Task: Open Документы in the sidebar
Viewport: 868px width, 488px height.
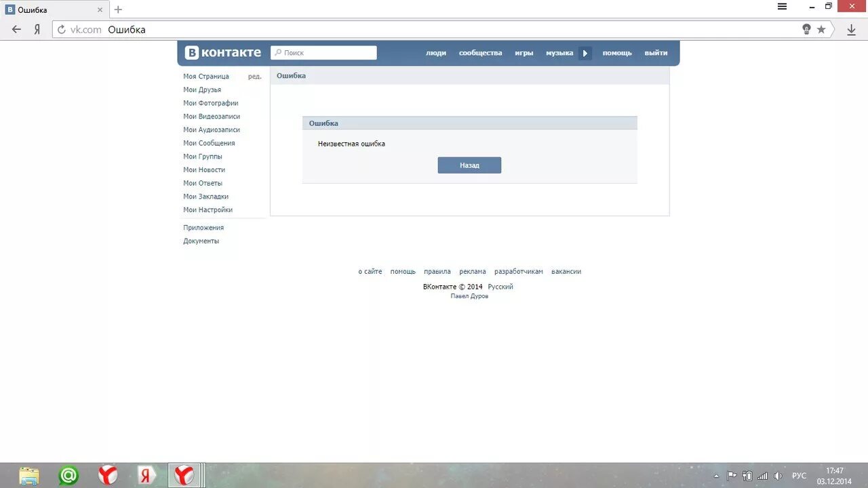Action: pyautogui.click(x=201, y=241)
